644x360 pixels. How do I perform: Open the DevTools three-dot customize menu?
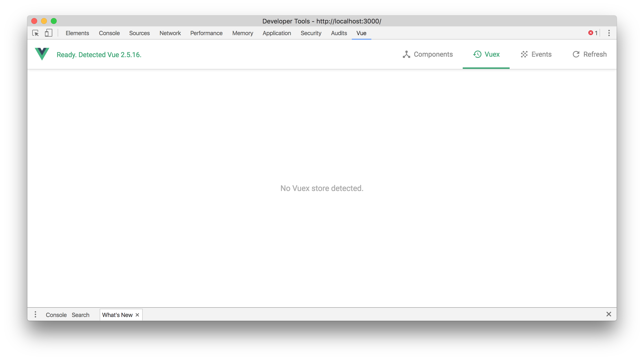point(609,33)
